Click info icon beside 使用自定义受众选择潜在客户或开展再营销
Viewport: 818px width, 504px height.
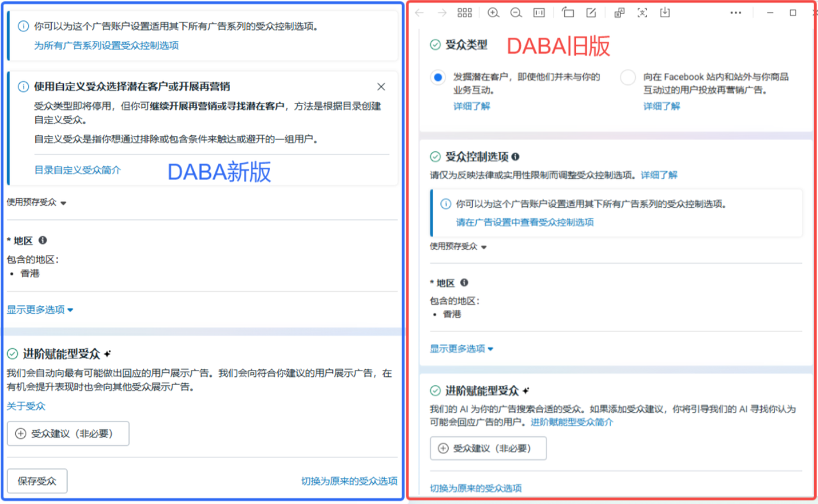point(24,86)
